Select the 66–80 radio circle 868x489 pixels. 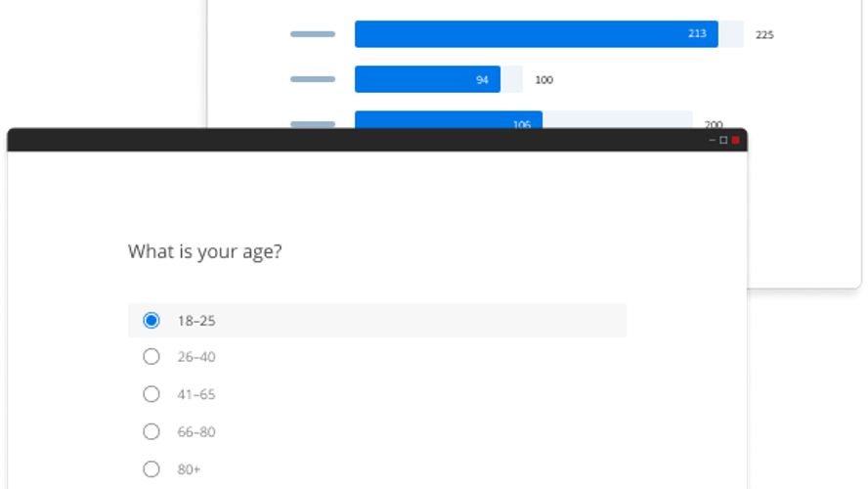(151, 431)
